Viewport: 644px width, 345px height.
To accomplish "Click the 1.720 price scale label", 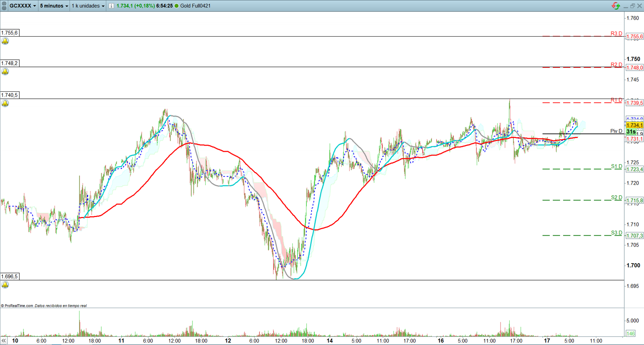I will click(633, 183).
